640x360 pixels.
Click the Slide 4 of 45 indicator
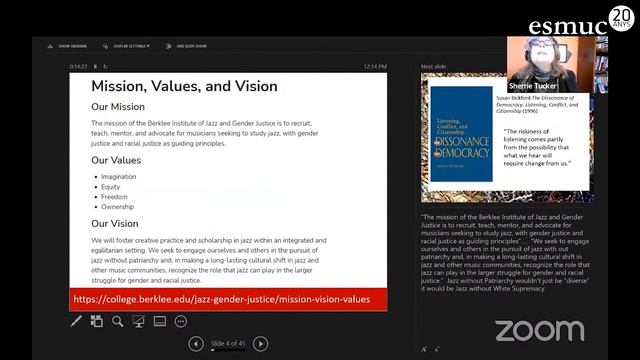click(x=228, y=343)
